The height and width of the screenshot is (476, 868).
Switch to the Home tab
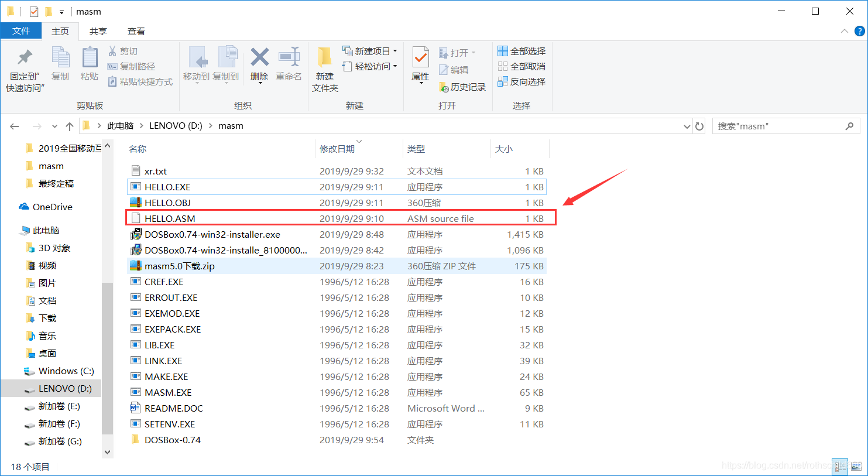60,31
